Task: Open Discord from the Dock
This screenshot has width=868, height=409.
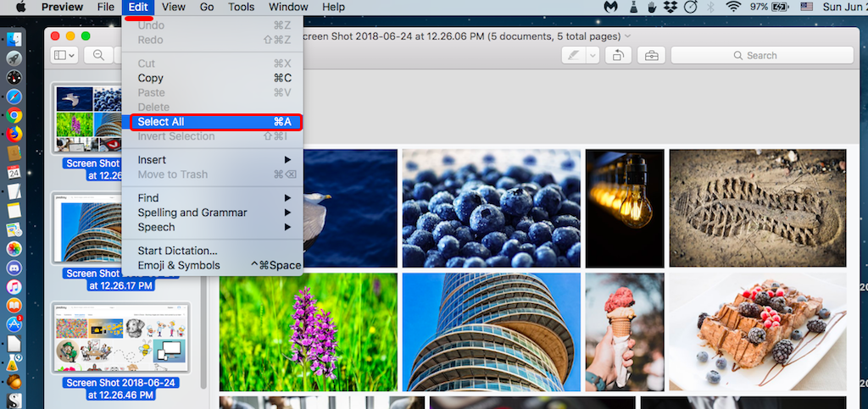Action: (14, 268)
